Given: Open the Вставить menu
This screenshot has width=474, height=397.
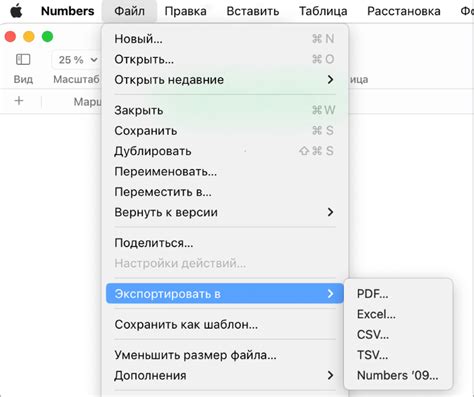Looking at the screenshot, I should 253,11.
